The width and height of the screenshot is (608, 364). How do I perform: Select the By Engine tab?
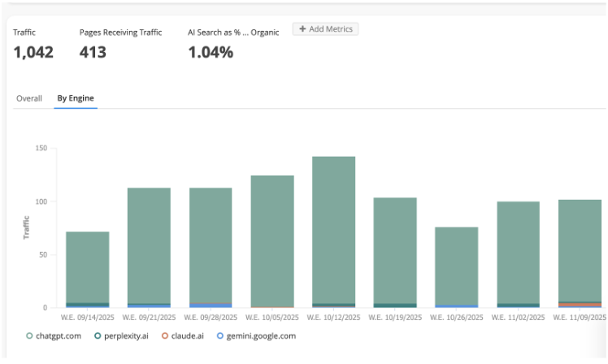(75, 98)
